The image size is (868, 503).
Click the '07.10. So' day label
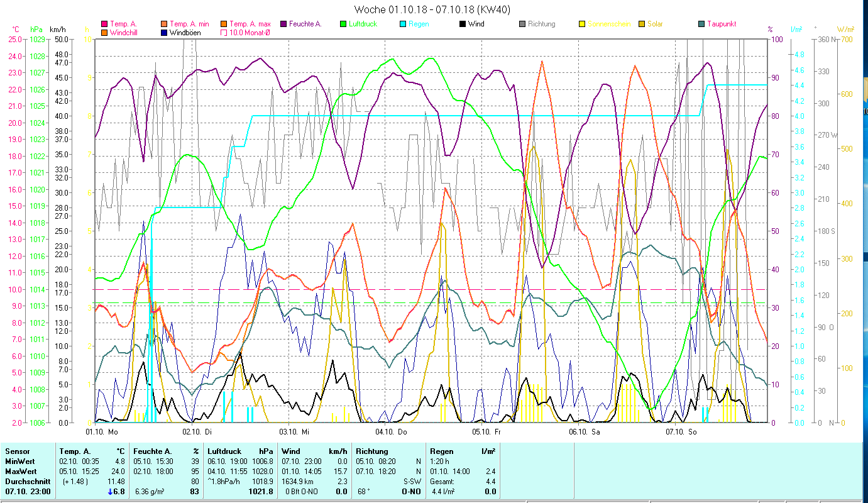[x=681, y=432]
